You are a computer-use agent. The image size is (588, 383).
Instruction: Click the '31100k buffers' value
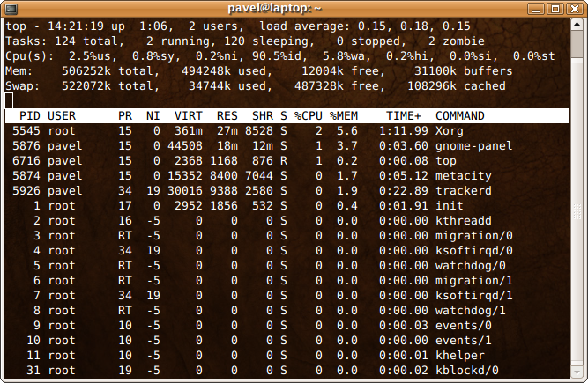464,71
